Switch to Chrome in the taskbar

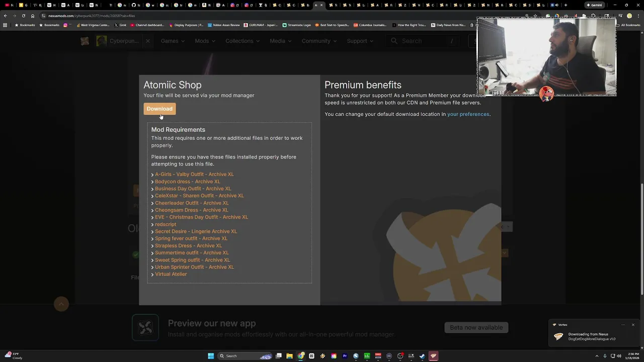[300, 356]
